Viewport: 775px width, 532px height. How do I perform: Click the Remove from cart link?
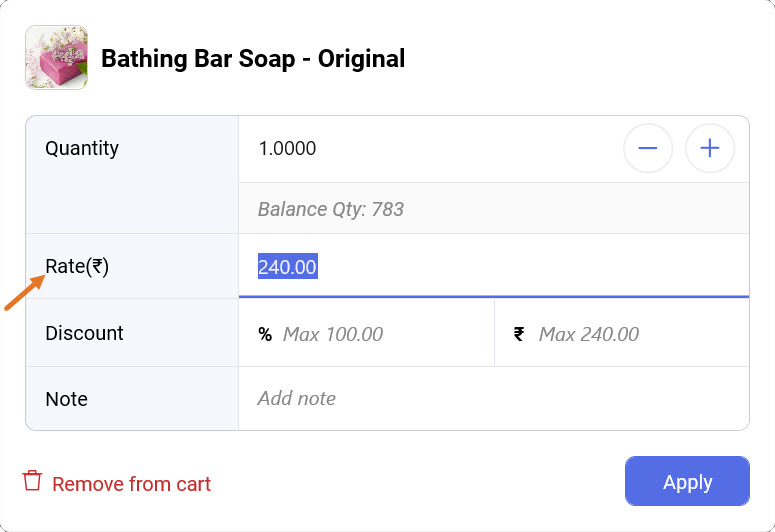pos(131,485)
